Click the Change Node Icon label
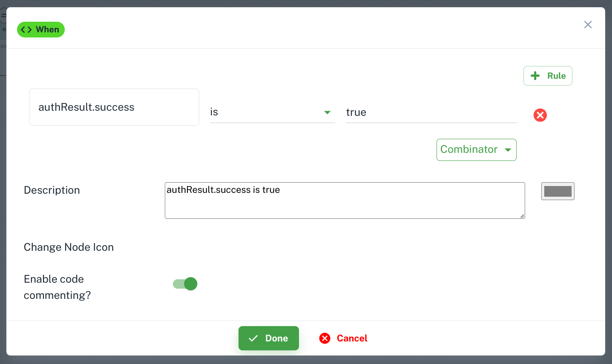 tap(69, 247)
